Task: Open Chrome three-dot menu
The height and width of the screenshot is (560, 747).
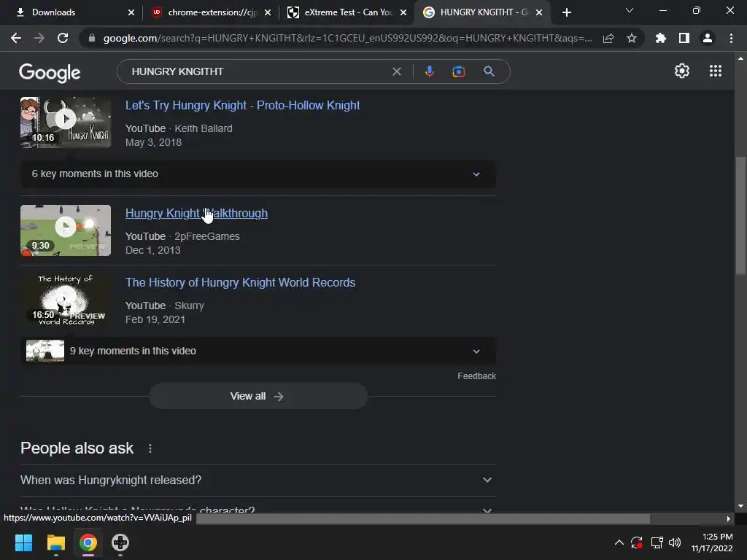Action: [731, 38]
